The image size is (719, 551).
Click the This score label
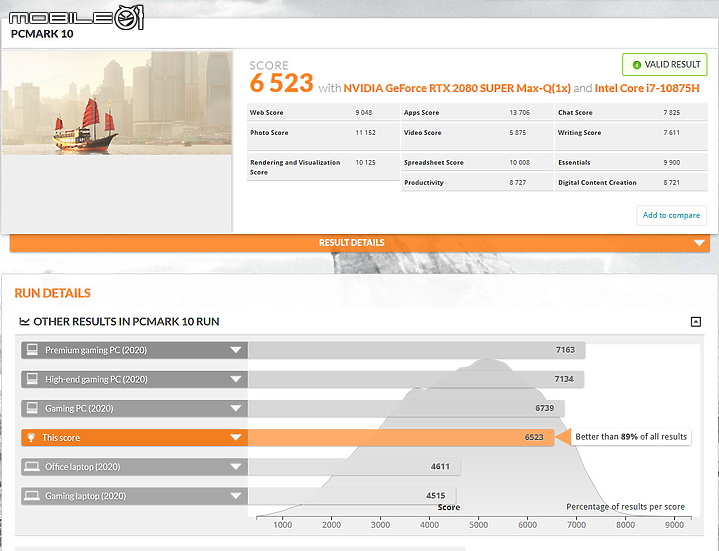click(x=61, y=437)
